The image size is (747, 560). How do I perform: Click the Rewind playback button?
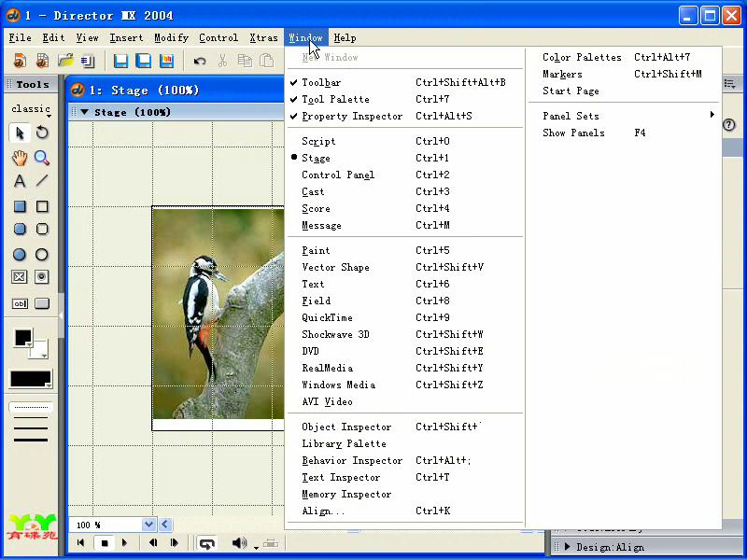(x=80, y=543)
